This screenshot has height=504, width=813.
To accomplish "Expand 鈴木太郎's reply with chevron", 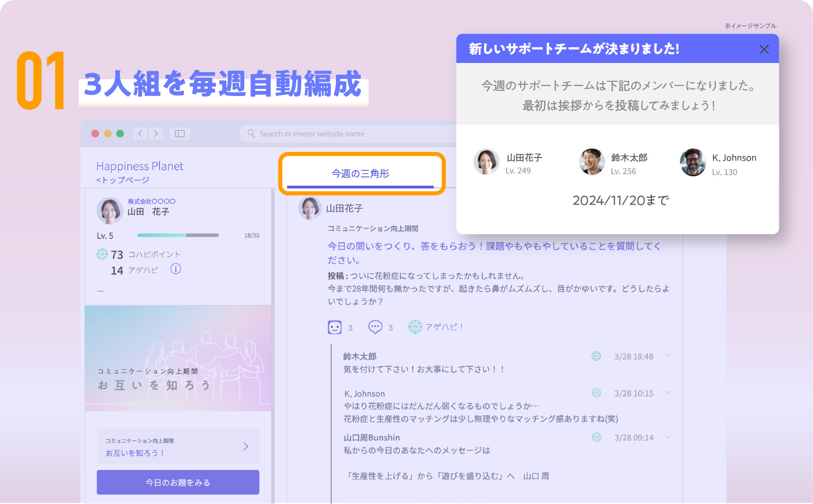I will coord(668,356).
